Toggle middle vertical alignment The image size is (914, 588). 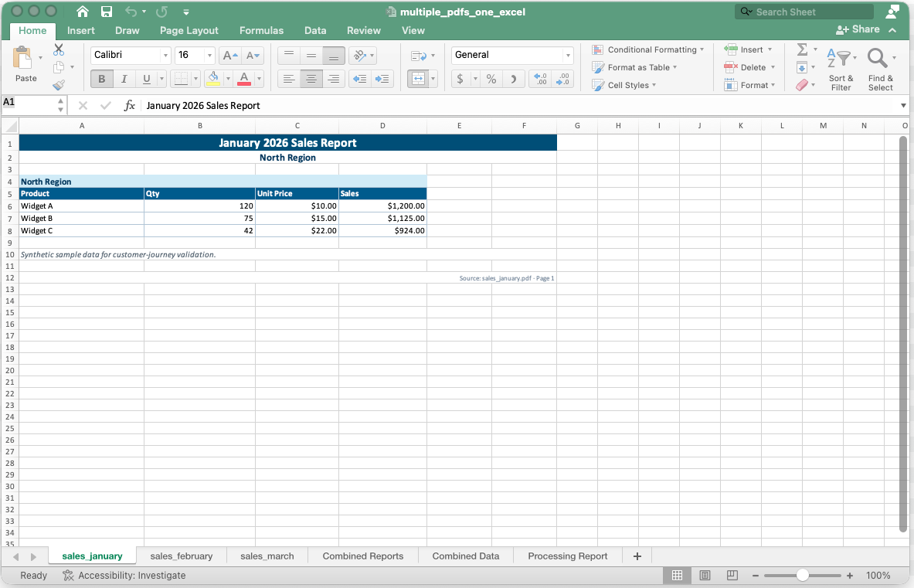click(311, 56)
